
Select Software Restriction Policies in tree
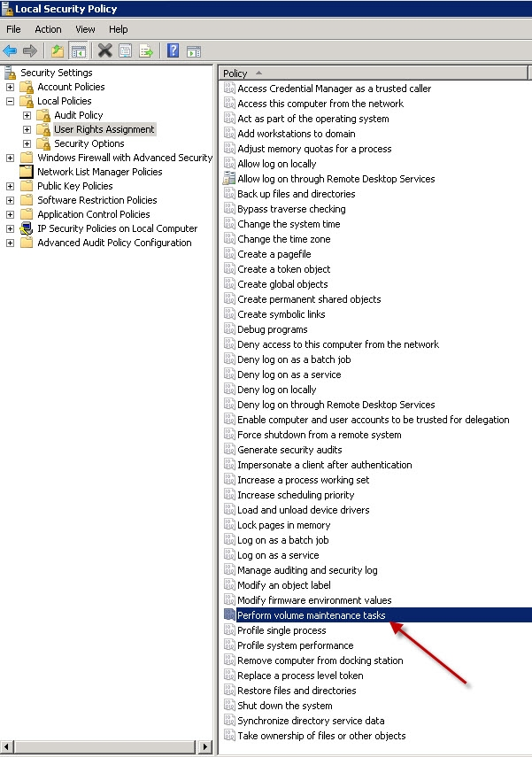point(97,200)
